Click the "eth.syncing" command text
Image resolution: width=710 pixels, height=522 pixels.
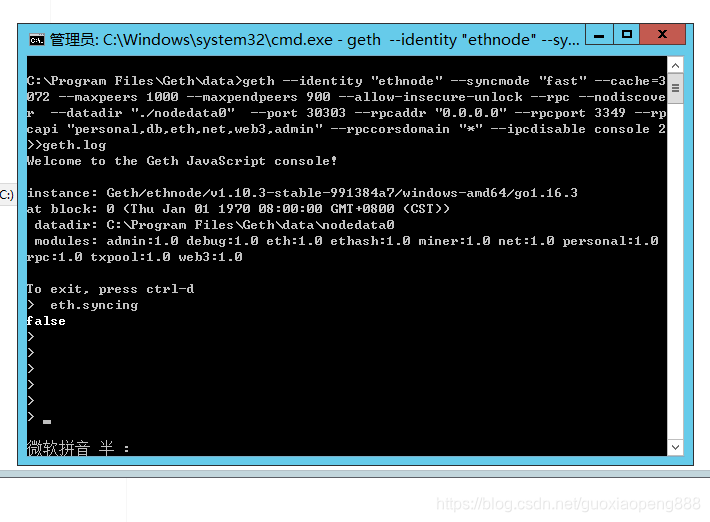point(94,306)
